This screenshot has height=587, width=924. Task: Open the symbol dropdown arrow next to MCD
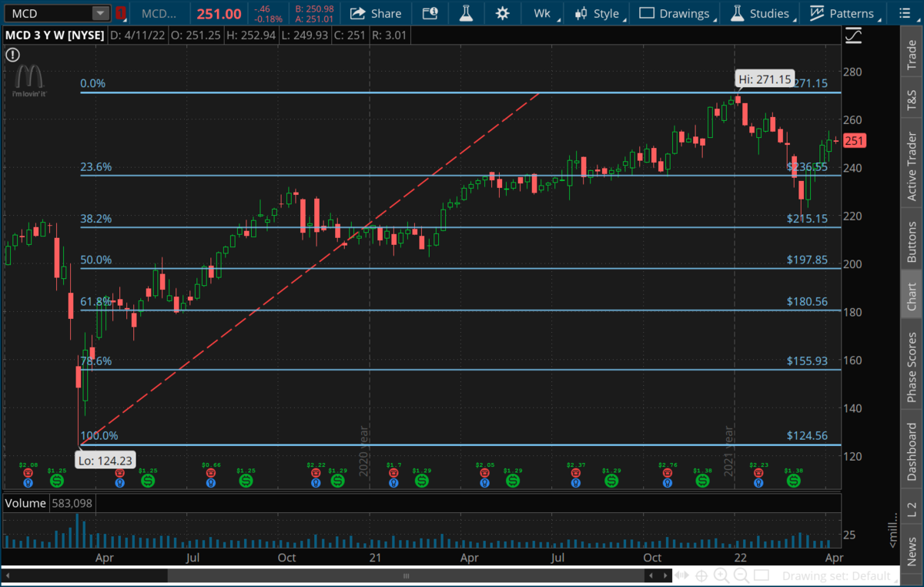click(x=101, y=13)
